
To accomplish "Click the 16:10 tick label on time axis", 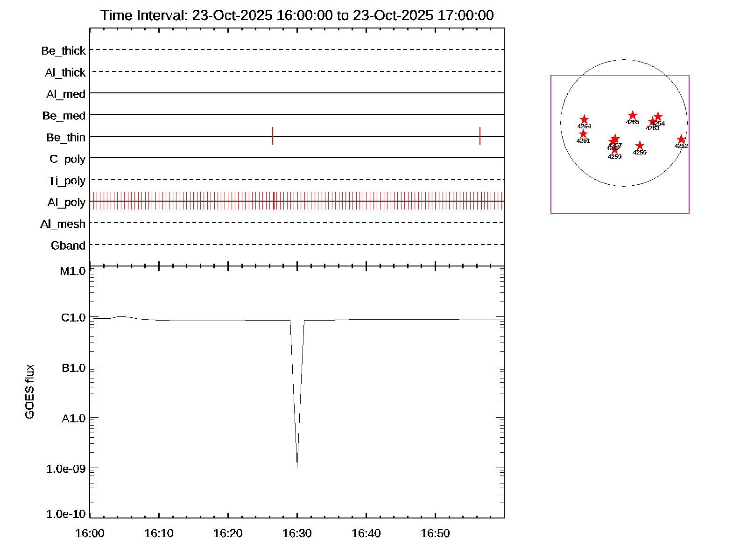I will [159, 533].
